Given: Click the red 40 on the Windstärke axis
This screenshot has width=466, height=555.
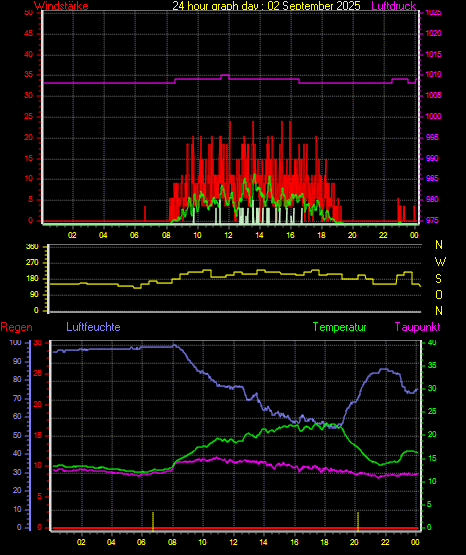Looking at the screenshot, I should tap(29, 55).
